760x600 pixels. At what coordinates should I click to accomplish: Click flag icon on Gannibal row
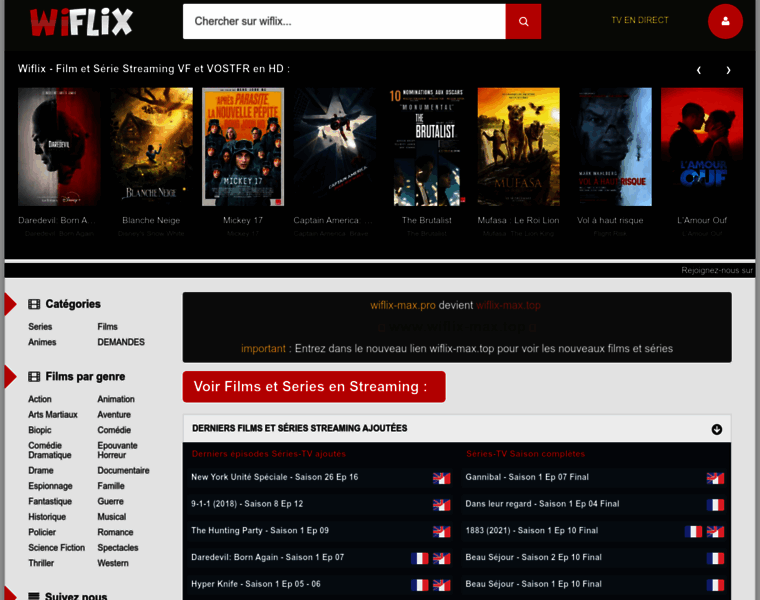(715, 478)
